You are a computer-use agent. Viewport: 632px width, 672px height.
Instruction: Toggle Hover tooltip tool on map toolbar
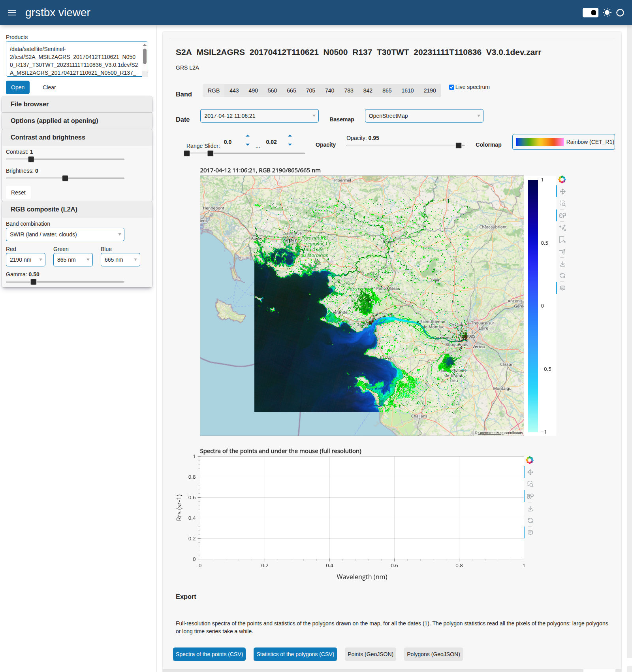[x=562, y=288]
